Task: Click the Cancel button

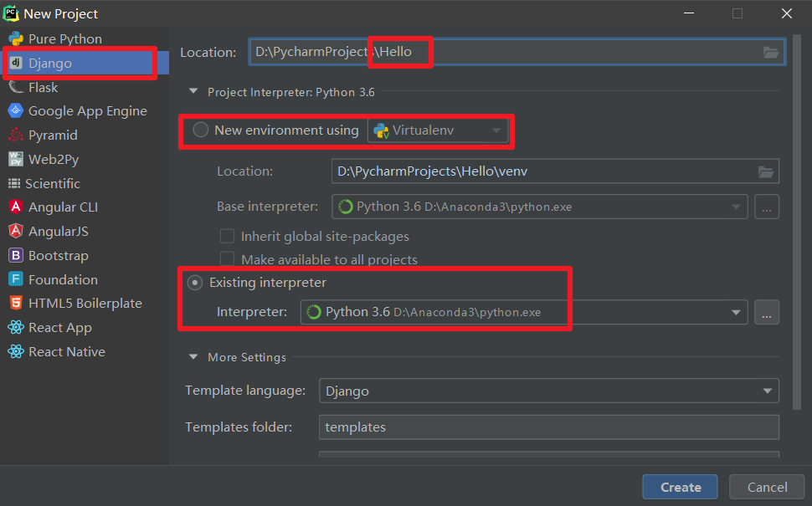Action: click(x=767, y=487)
